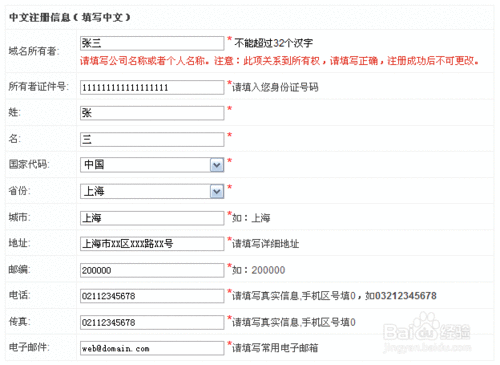Click the hint ending with 如03212345678
Image resolution: width=500 pixels, height=365 pixels.
point(334,296)
